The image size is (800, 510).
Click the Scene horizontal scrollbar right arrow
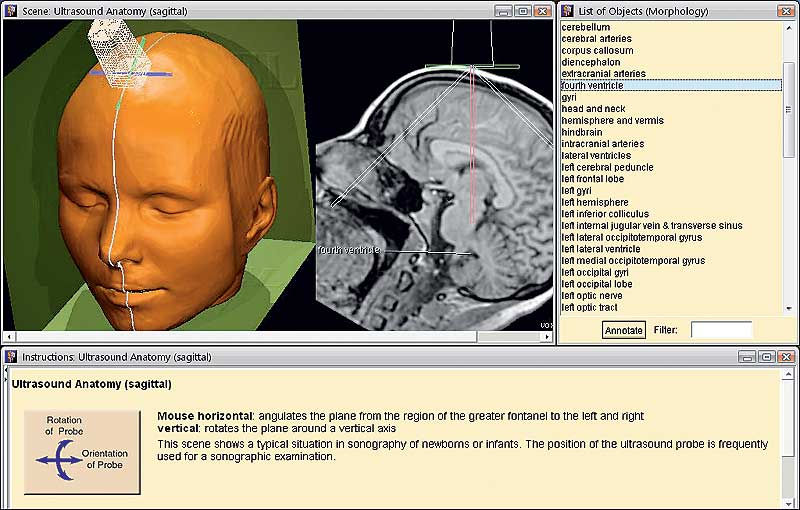pos(547,337)
